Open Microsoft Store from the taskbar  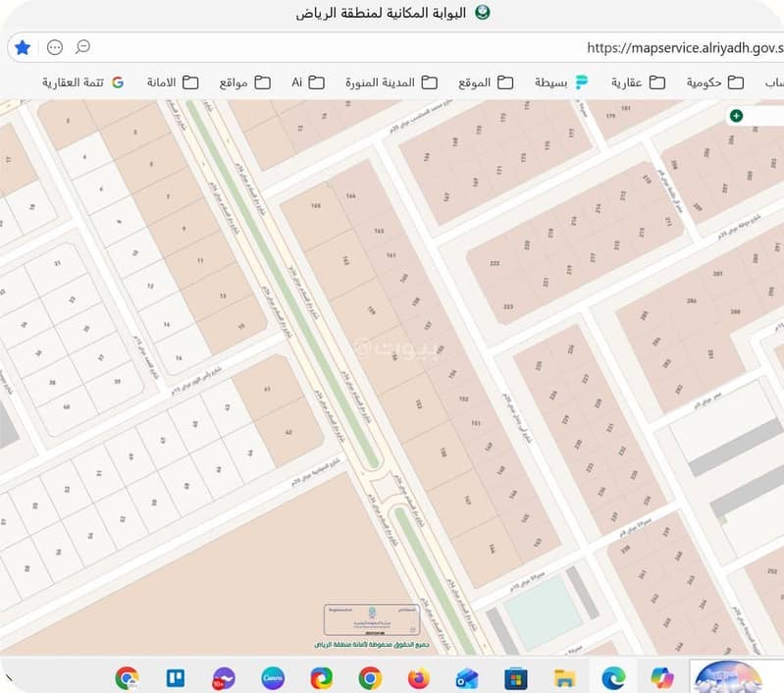[515, 677]
